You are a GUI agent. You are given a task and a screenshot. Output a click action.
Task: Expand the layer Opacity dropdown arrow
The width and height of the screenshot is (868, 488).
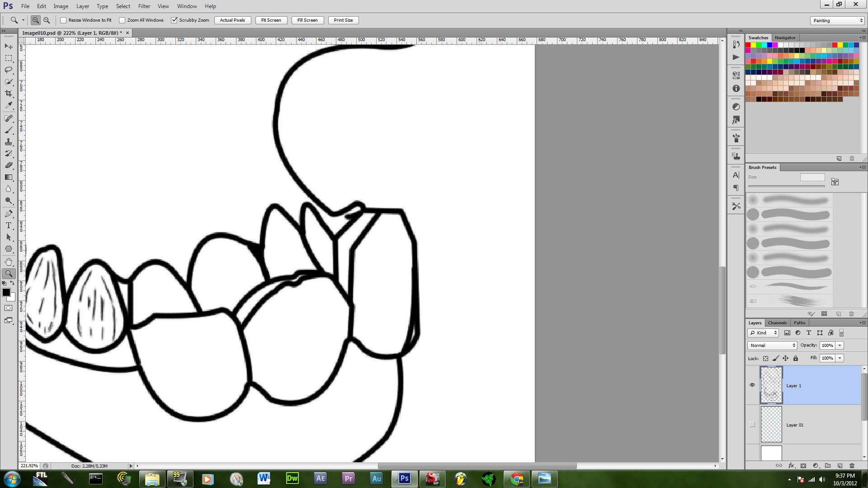(840, 345)
